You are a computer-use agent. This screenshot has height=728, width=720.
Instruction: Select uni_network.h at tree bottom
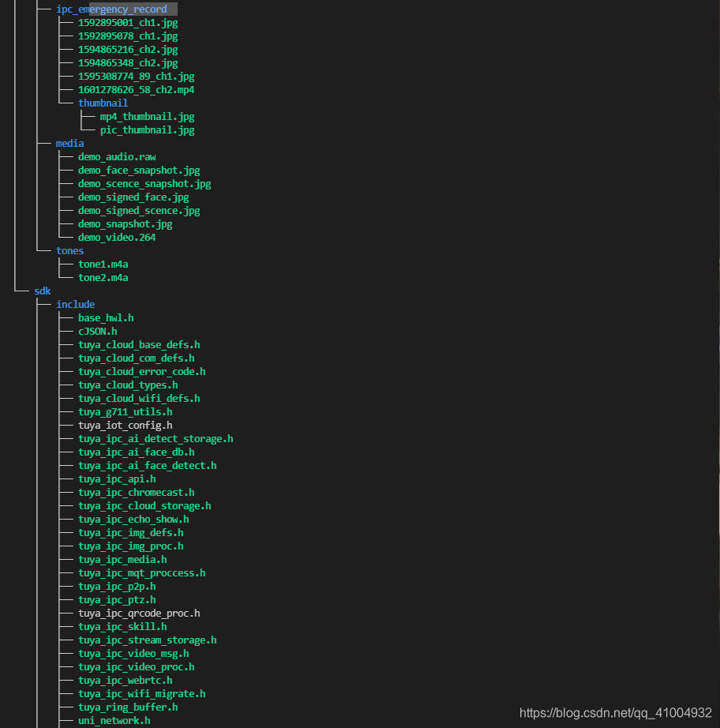coord(114,720)
